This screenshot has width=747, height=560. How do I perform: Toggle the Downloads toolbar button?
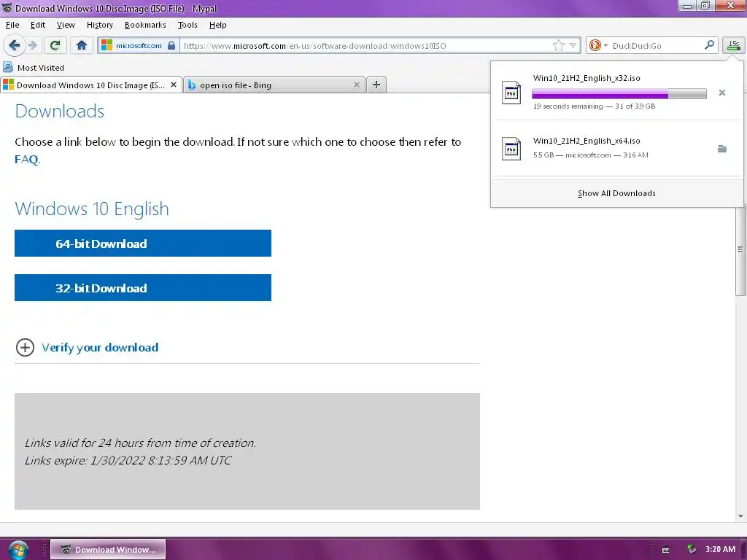pos(734,46)
